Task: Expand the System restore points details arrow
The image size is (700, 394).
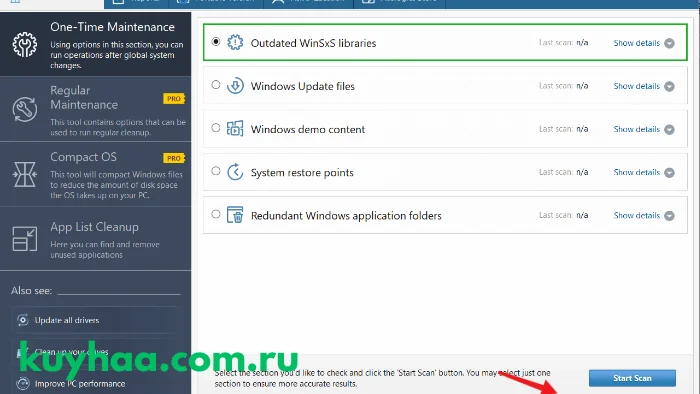Action: pyautogui.click(x=669, y=173)
